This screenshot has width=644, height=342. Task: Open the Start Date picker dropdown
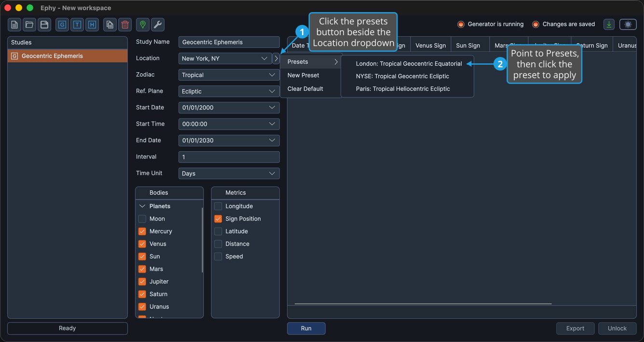[229, 108]
